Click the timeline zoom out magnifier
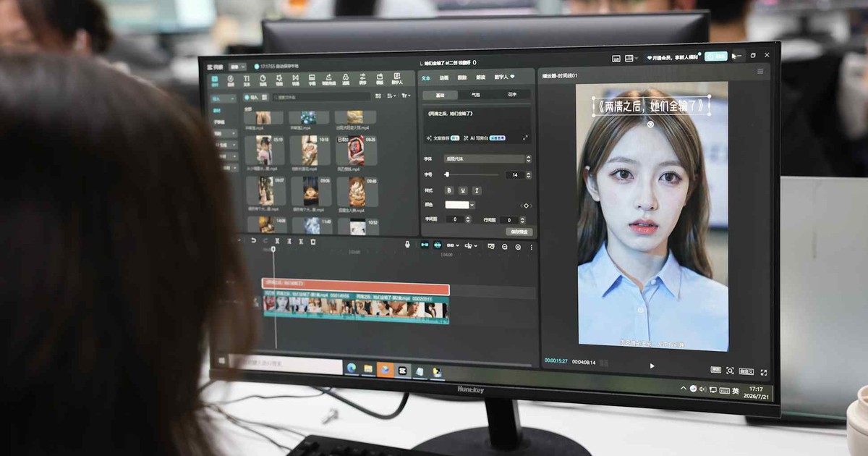 (x=505, y=247)
